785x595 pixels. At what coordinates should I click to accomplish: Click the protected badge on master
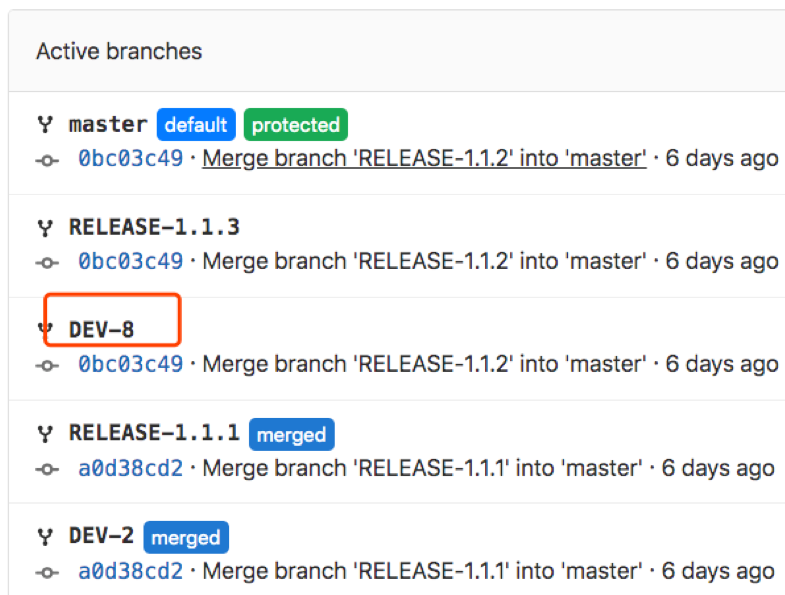(296, 125)
